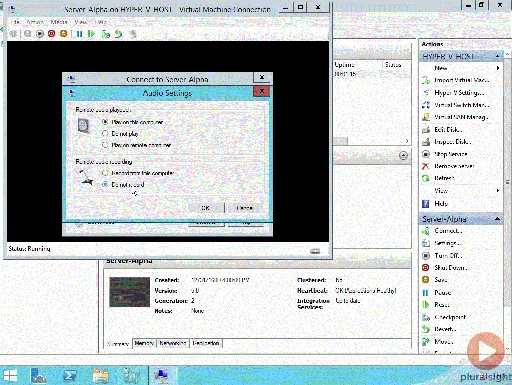Click green Reset icon in VM Connection toolbar
This screenshot has width=512, height=385.
[91, 34]
